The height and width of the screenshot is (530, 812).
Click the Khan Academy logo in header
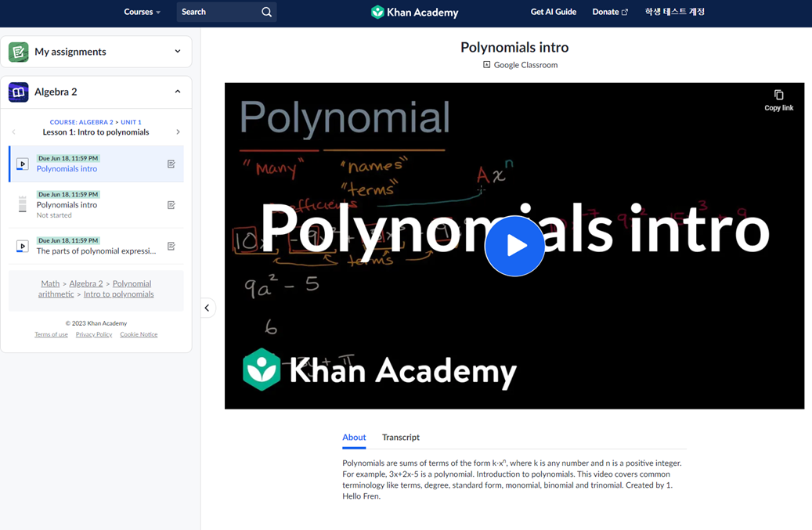(415, 12)
